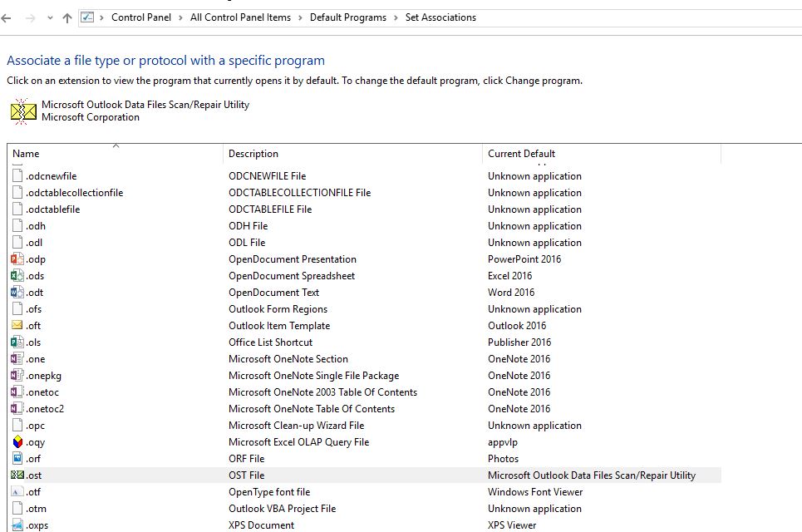The height and width of the screenshot is (532, 802).
Task: Select the .onetoc OneNote icon
Action: tap(17, 392)
